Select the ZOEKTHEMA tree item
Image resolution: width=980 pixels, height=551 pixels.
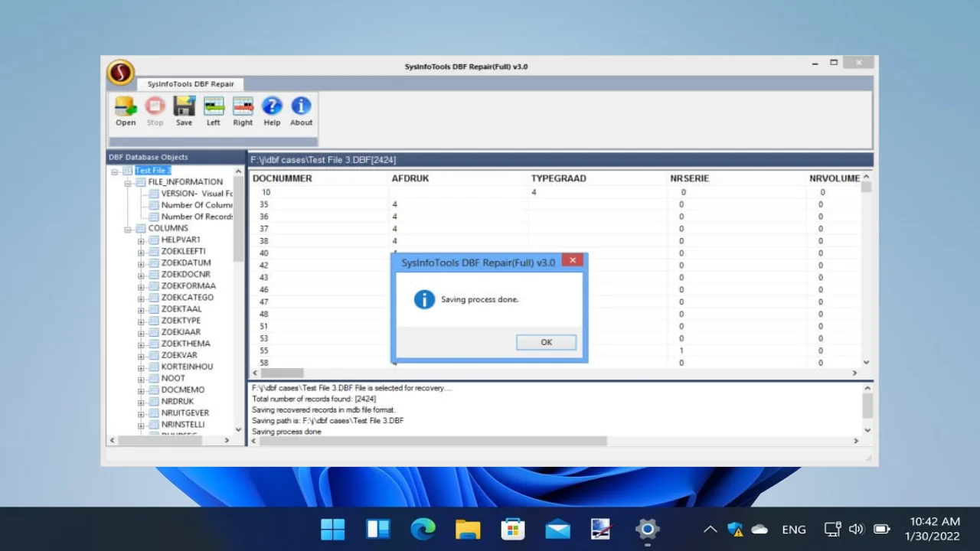[x=185, y=344]
